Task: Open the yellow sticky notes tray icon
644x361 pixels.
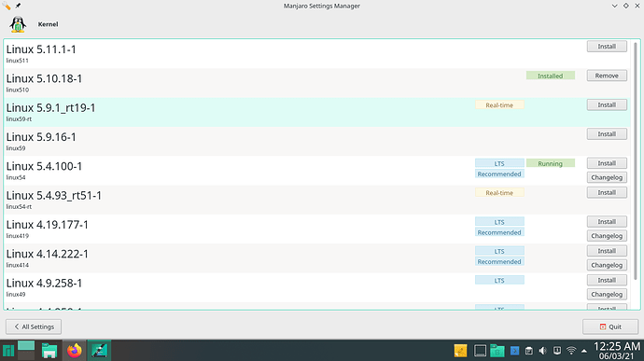Action: 460,351
